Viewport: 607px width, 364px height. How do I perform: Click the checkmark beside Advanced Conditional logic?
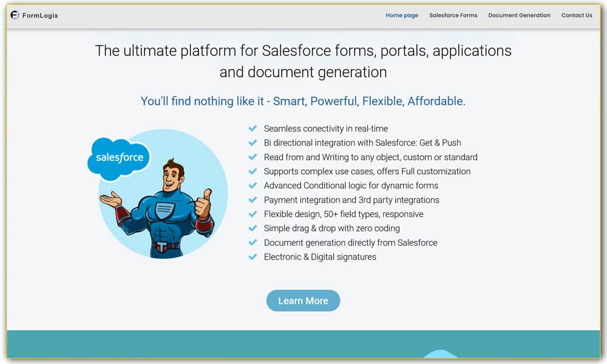point(253,185)
